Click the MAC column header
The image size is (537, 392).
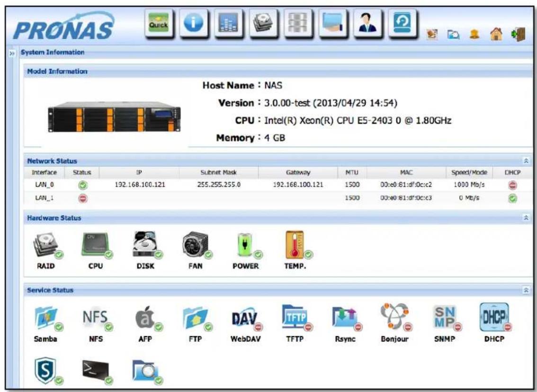(406, 172)
